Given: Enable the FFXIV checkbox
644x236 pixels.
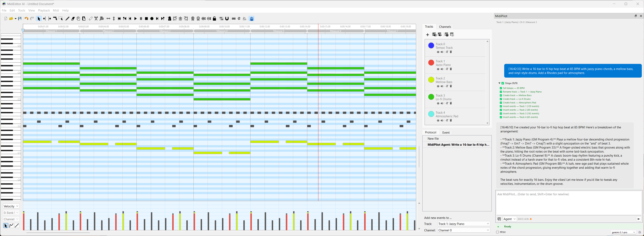Looking at the screenshot, I should click(x=497, y=232).
